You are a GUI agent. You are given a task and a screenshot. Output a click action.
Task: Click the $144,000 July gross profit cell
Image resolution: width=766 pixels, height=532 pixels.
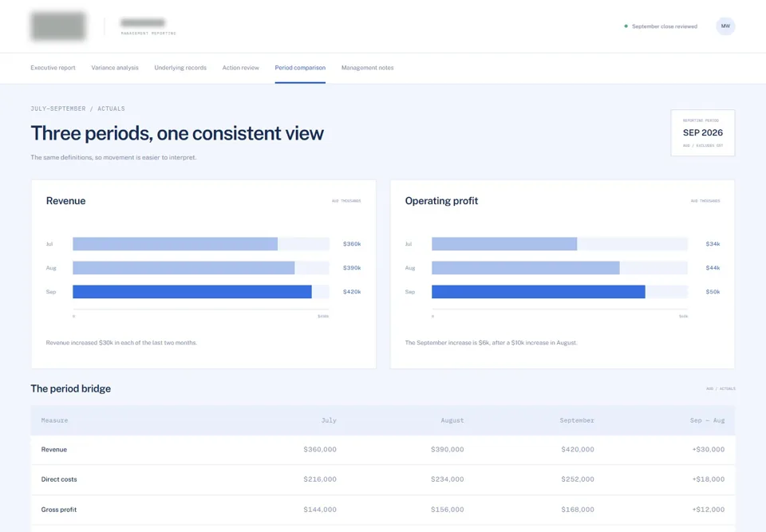320,510
